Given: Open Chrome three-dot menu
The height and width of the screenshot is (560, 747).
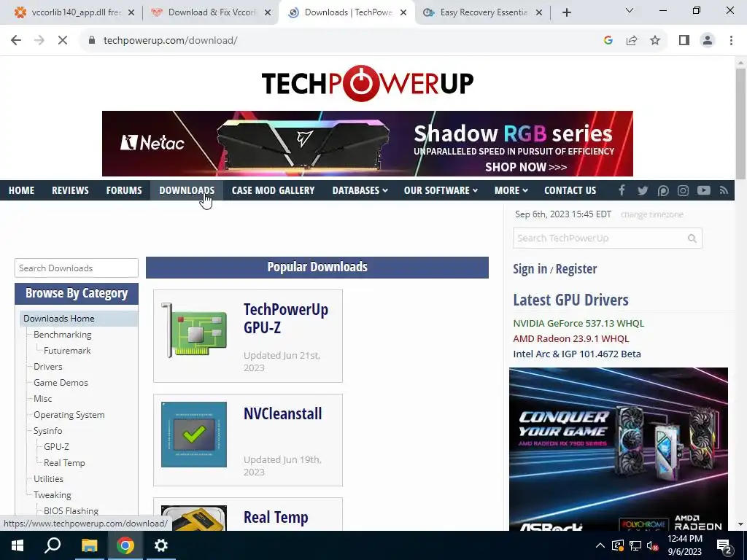Looking at the screenshot, I should [731, 41].
